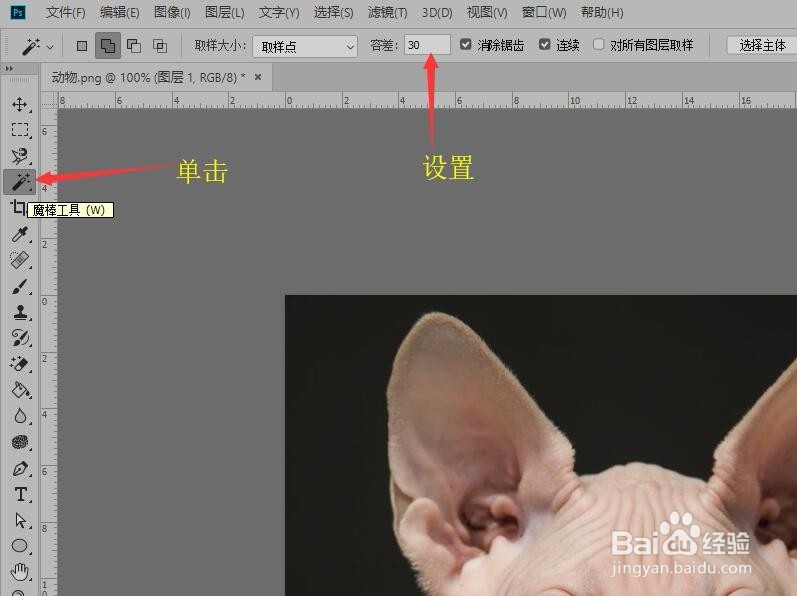Screen dimensions: 797x596
Task: Choose Subtract from Selection mode icon
Action: pos(134,46)
